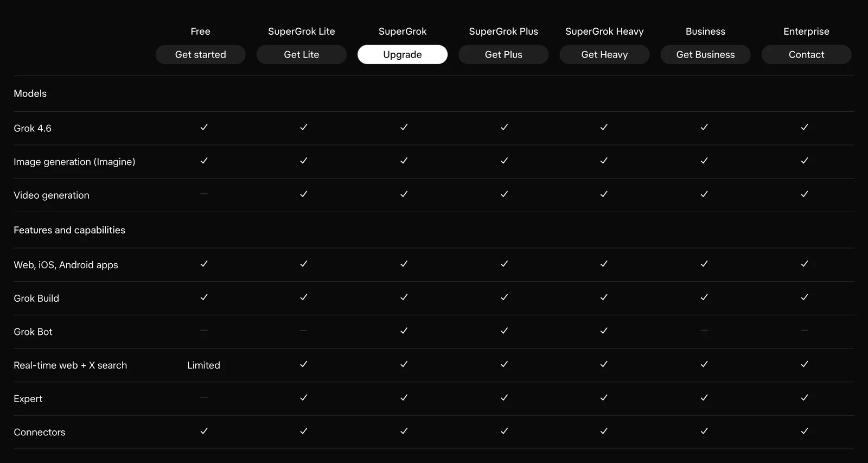The height and width of the screenshot is (463, 868).
Task: Click the Grok Bot row label
Action: [x=33, y=332]
